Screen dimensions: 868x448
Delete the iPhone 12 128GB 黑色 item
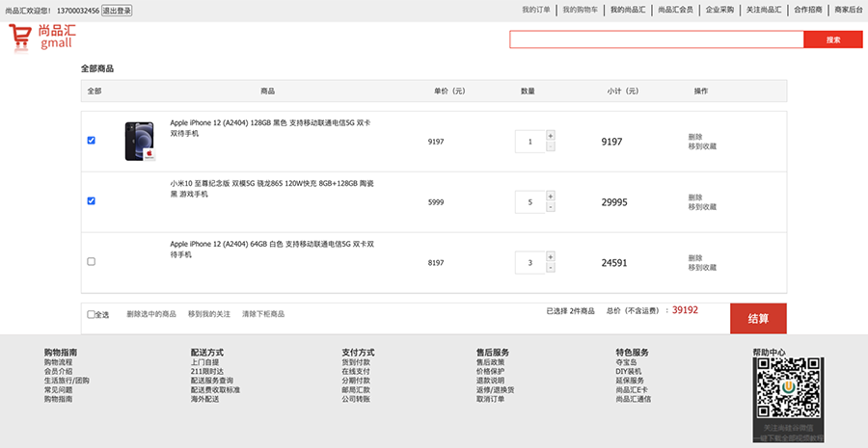[695, 137]
